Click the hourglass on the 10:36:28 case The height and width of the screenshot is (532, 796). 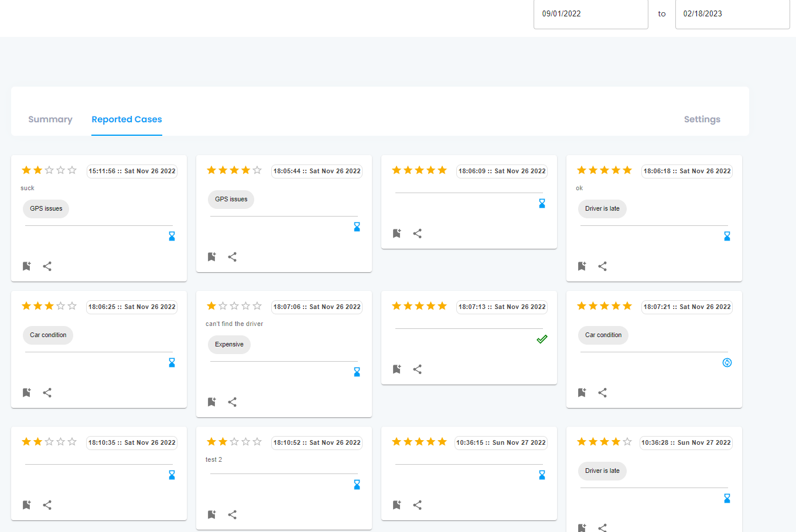(727, 499)
